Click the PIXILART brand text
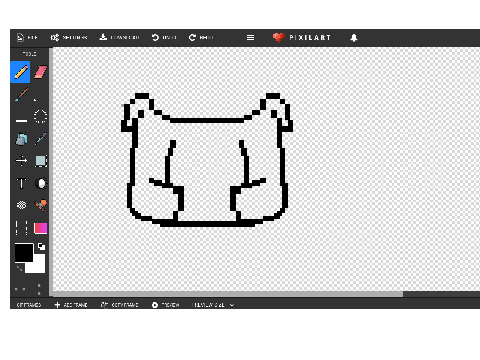The width and height of the screenshot is (480, 360). pyautogui.click(x=310, y=38)
